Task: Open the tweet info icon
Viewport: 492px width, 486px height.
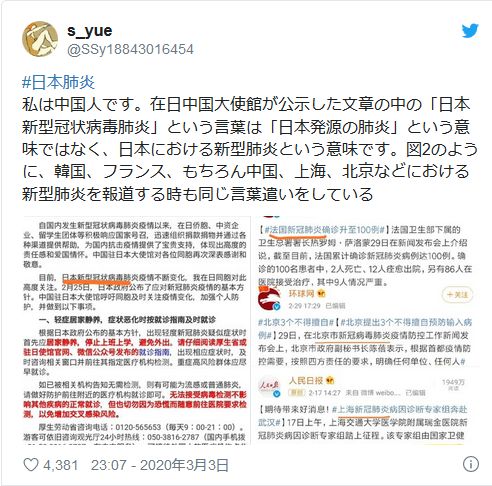Action: (x=471, y=464)
